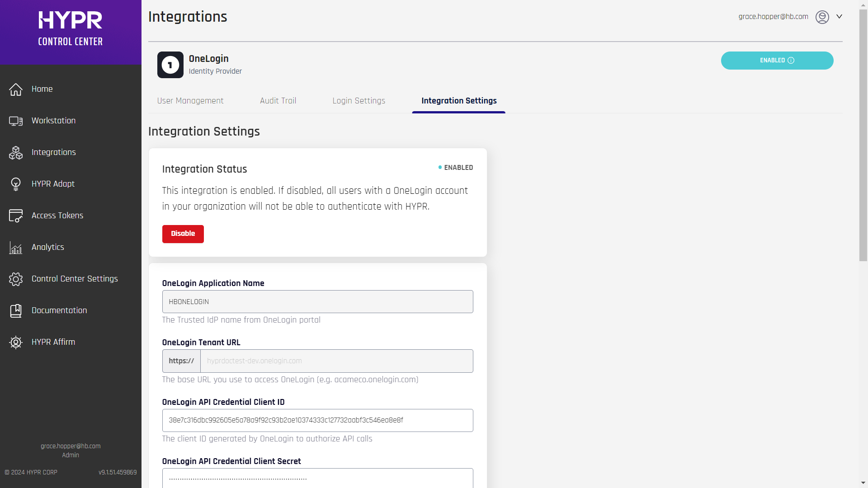Screen dimensions: 868x488
Task: Click grace.hopper@hb.com in the sidebar footer
Action: pyautogui.click(x=71, y=446)
